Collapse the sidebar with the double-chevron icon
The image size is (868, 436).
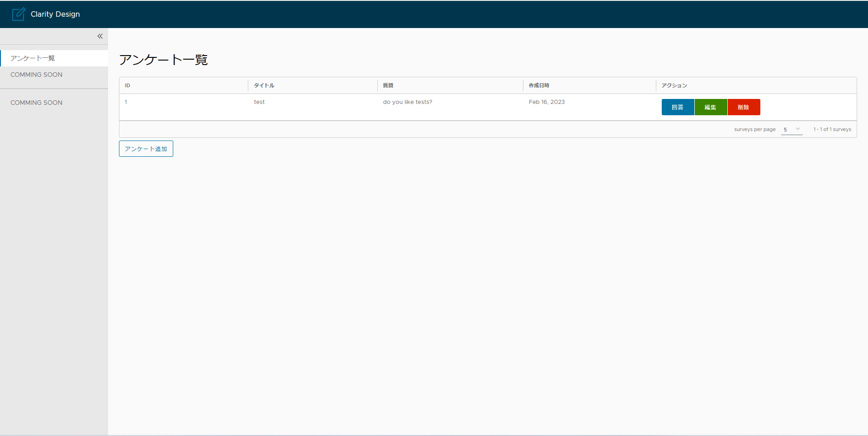pyautogui.click(x=100, y=36)
